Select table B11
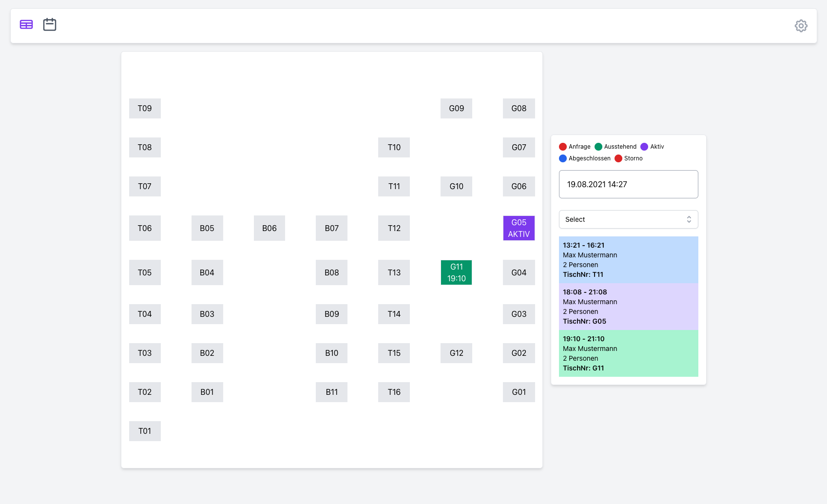This screenshot has width=827, height=504. pos(332,392)
